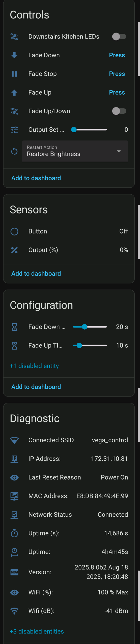This screenshot has width=140, height=644.
Task: Open the Button sensor row
Action: point(69,231)
